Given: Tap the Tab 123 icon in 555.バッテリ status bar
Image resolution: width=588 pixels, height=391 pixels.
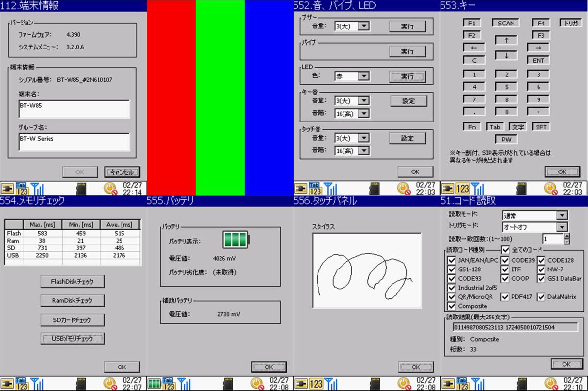Looking at the screenshot, I should 169,384.
